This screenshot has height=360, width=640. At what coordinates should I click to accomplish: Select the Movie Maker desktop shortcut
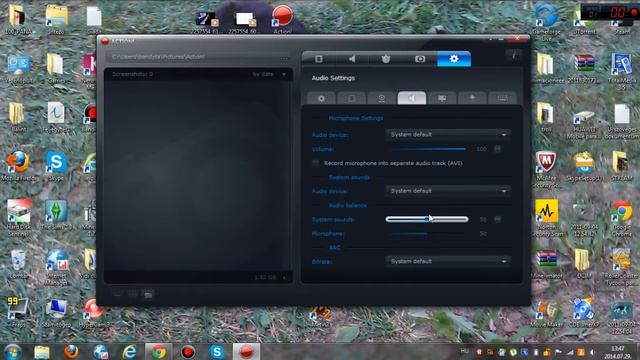(546, 313)
